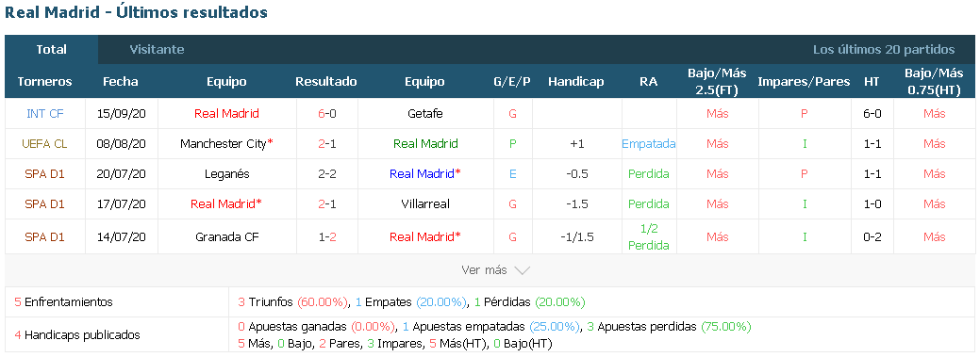The width and height of the screenshot is (980, 357).
Task: Open the Leganés team link
Action: click(227, 173)
